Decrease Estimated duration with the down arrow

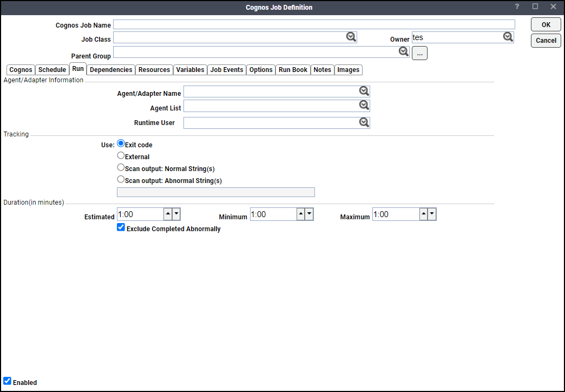click(x=176, y=214)
